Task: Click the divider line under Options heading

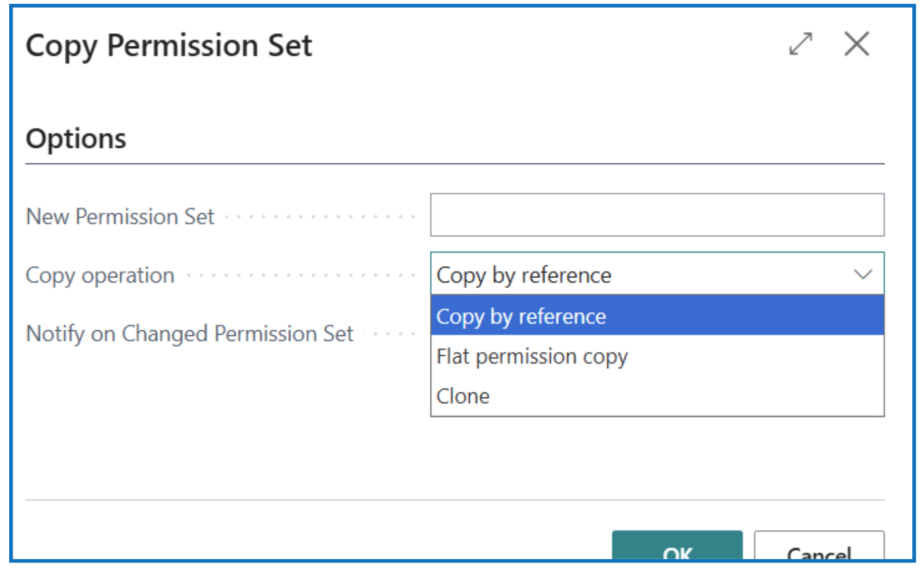Action: coord(454,164)
